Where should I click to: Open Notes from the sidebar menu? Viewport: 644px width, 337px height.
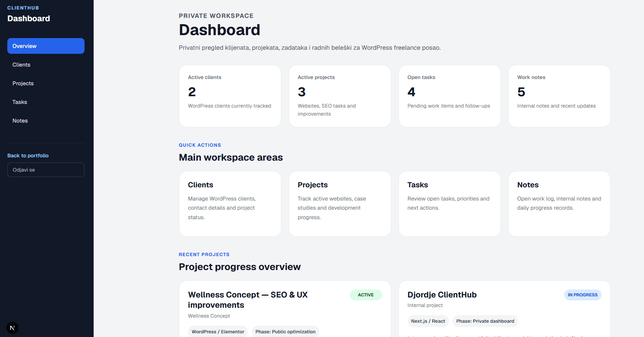[x=46, y=121]
